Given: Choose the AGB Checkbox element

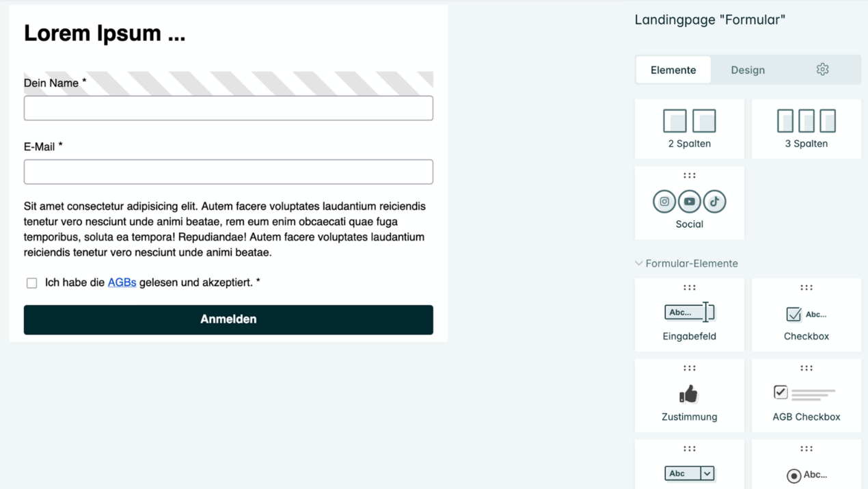Looking at the screenshot, I should click(x=806, y=396).
